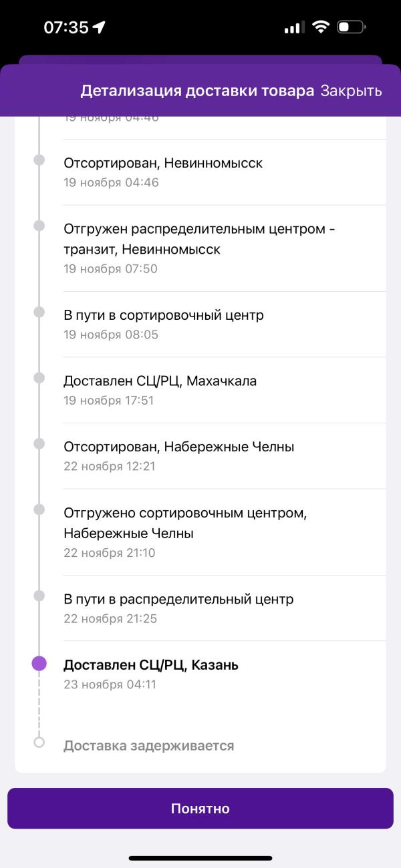Tap the location arrow next to clock

[99, 27]
